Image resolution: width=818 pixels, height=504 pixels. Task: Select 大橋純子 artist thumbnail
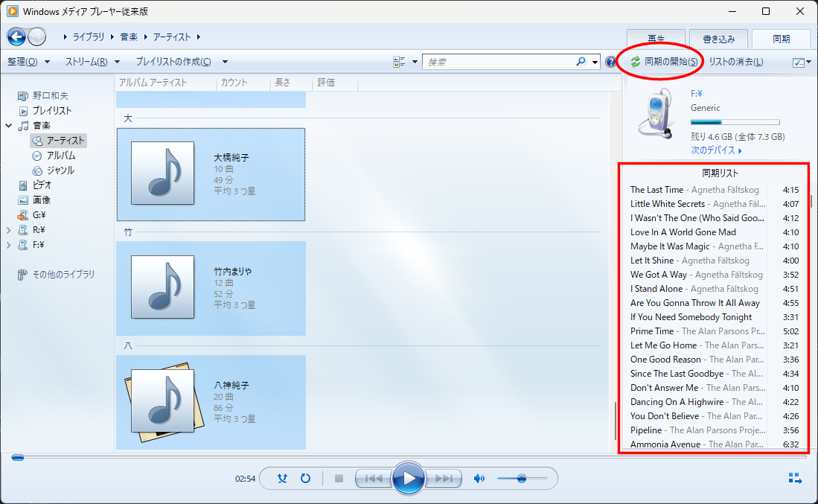[x=163, y=173]
